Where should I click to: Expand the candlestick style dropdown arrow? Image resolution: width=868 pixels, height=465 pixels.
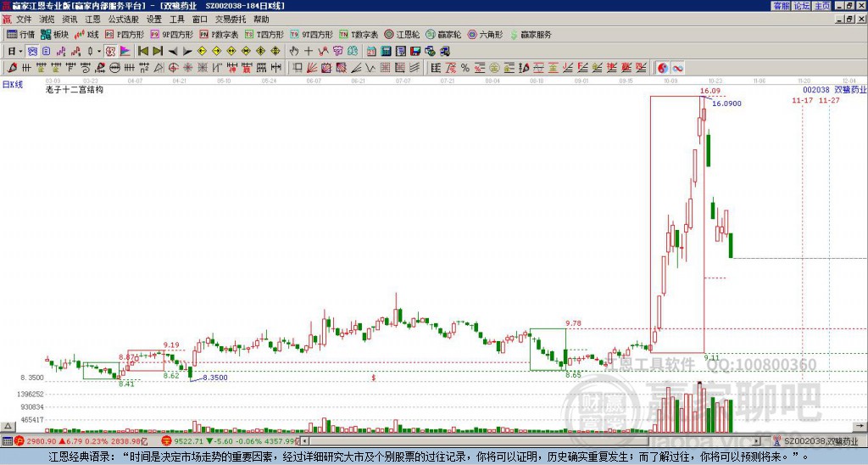click(x=99, y=52)
